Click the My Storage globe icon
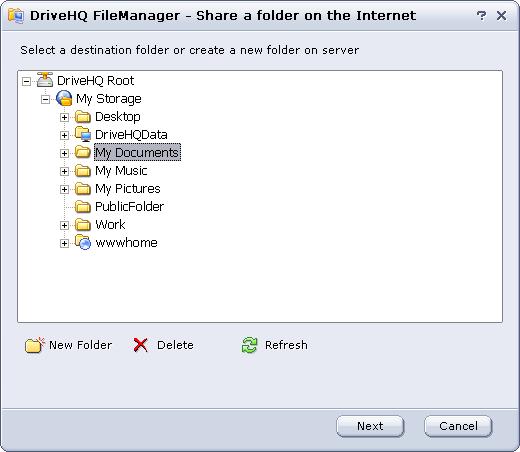 click(x=64, y=98)
